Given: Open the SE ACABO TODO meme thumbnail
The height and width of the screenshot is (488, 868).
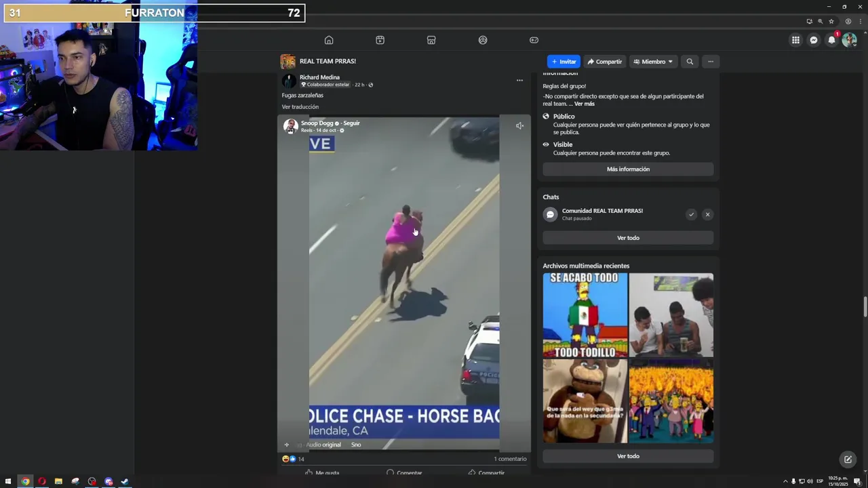Looking at the screenshot, I should point(585,315).
